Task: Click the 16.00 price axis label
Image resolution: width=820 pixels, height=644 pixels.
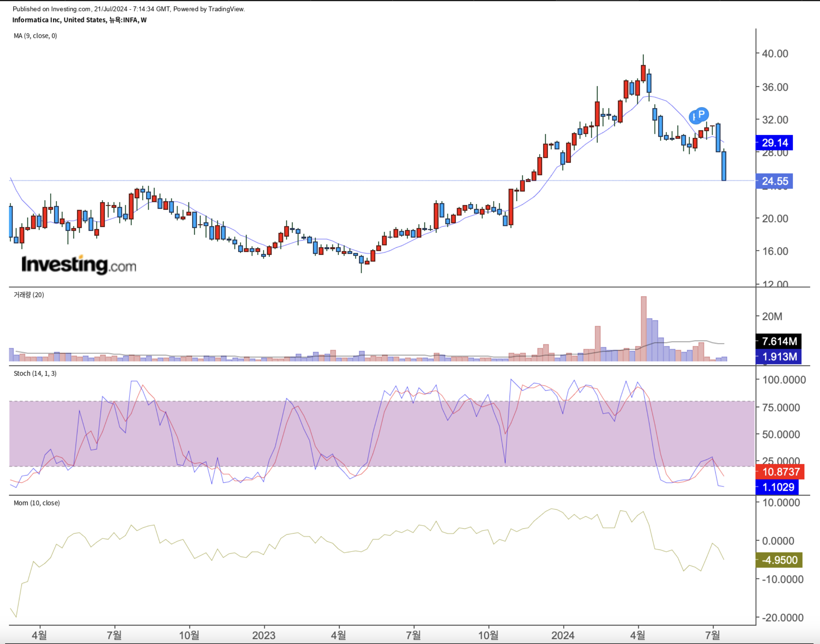Action: (775, 251)
